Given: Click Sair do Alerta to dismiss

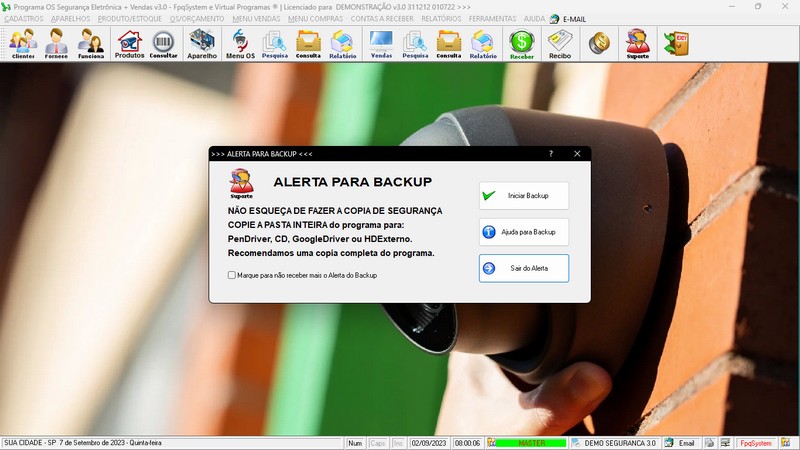Looking at the screenshot, I should pyautogui.click(x=523, y=268).
